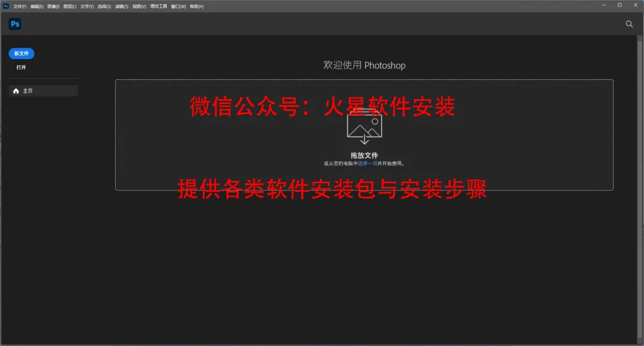Click the Photoshop Ps logo icon
This screenshot has width=644, height=346.
pyautogui.click(x=15, y=24)
